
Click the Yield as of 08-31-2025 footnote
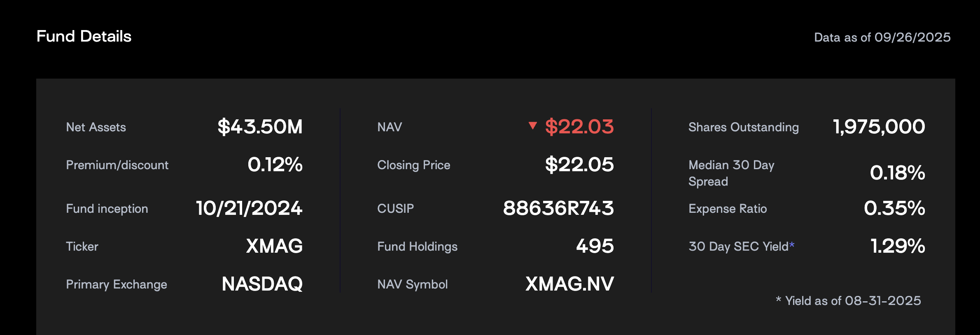[x=849, y=301]
